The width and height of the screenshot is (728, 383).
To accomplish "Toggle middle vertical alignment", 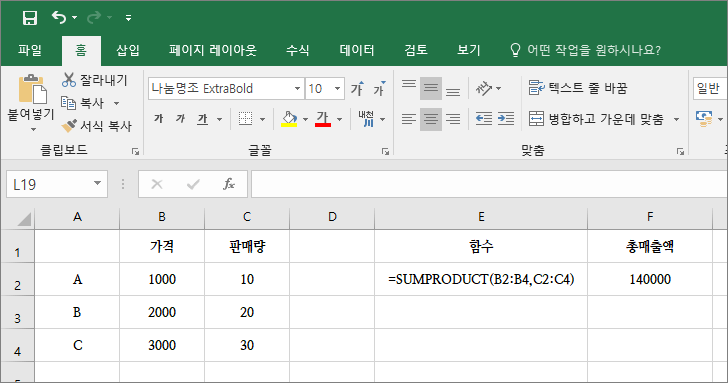I will point(431,88).
